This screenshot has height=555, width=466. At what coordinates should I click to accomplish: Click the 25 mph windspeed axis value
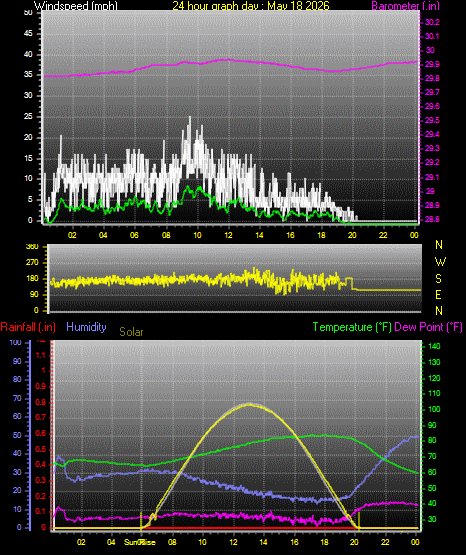pos(28,116)
